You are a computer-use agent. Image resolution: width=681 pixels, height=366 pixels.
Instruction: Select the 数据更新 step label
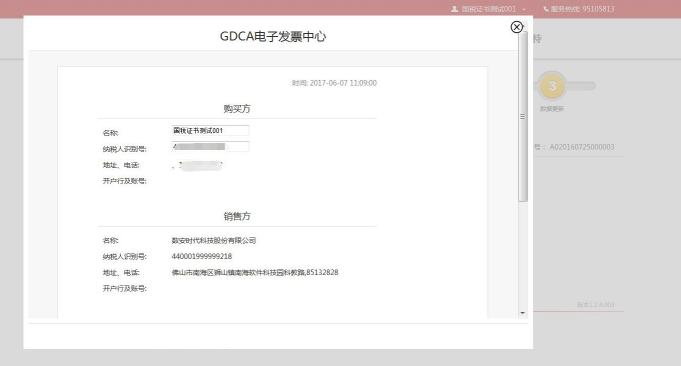[552, 109]
